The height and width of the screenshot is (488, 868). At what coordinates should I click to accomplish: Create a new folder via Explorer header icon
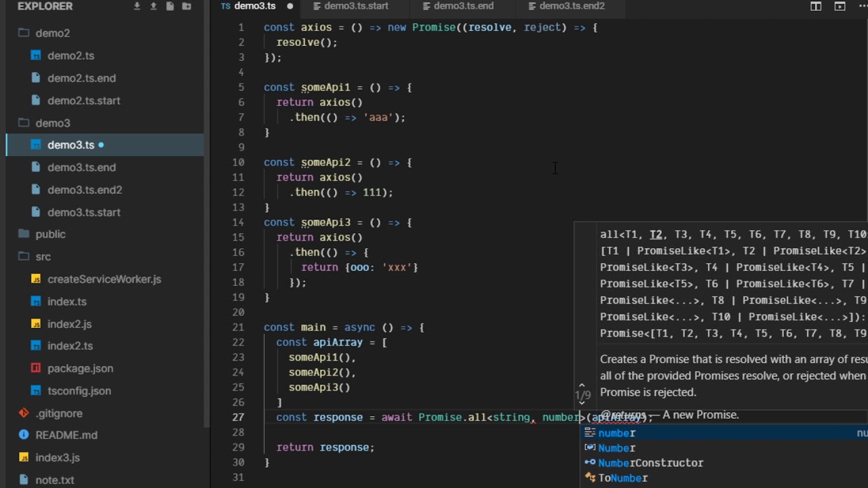186,6
